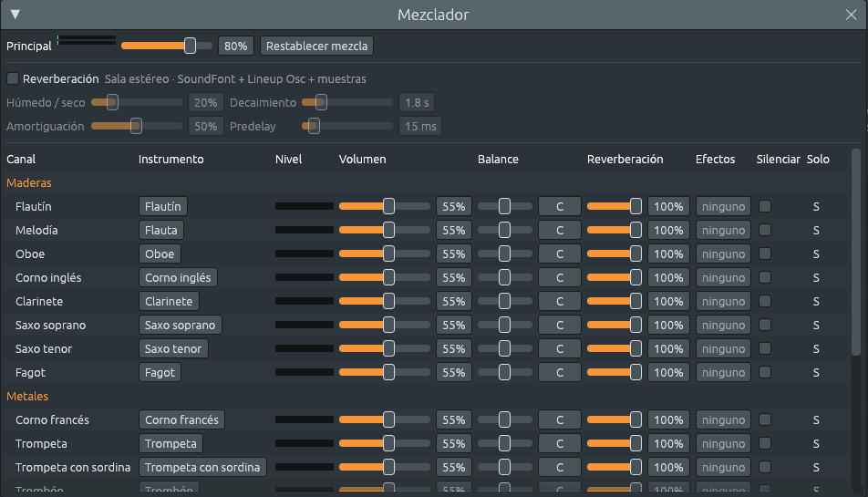868x497 pixels.
Task: Click the Melodía balance slider
Action: [505, 230]
